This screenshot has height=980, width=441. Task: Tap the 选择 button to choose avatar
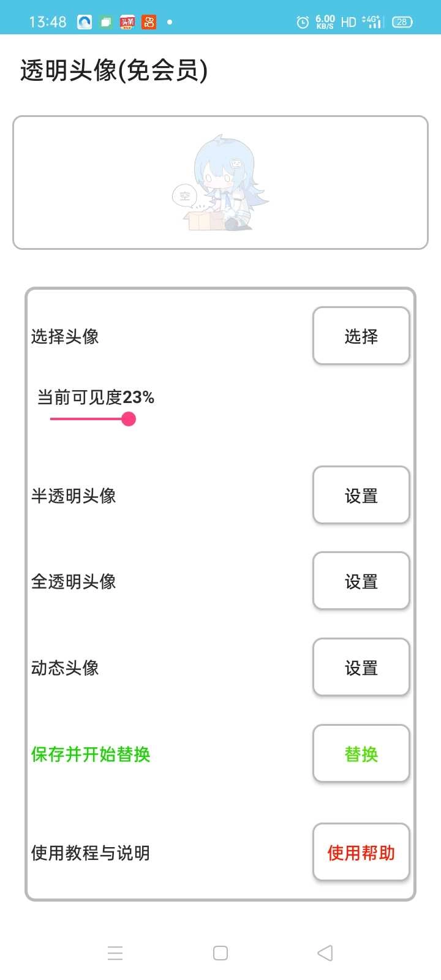tap(361, 336)
